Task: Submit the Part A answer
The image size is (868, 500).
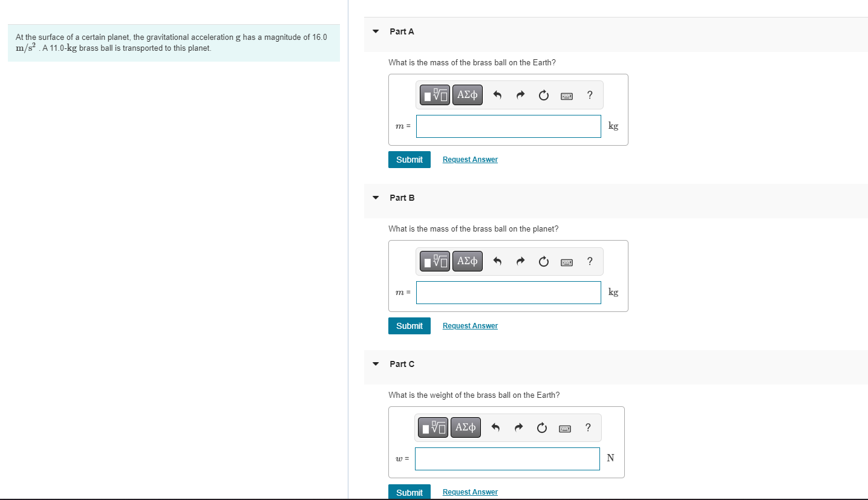Action: coord(410,160)
